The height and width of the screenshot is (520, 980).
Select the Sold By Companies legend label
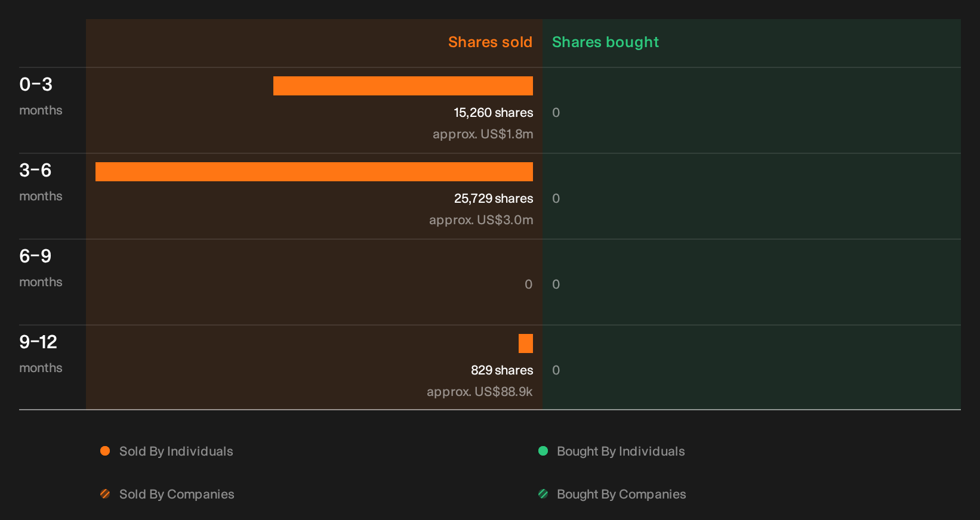177,494
